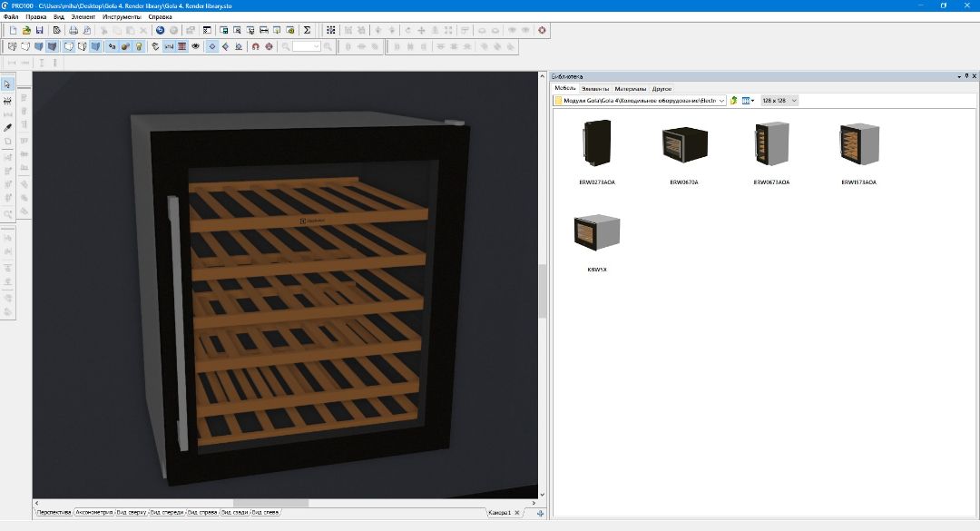Open the 128 x 128 thumbnail size dropdown
This screenshot has width=980, height=531.
pos(779,101)
